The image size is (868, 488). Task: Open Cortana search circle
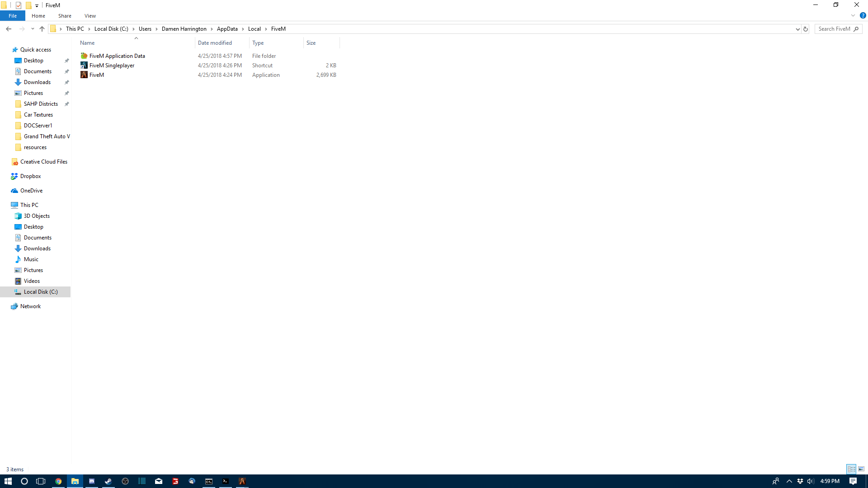pyautogui.click(x=24, y=481)
